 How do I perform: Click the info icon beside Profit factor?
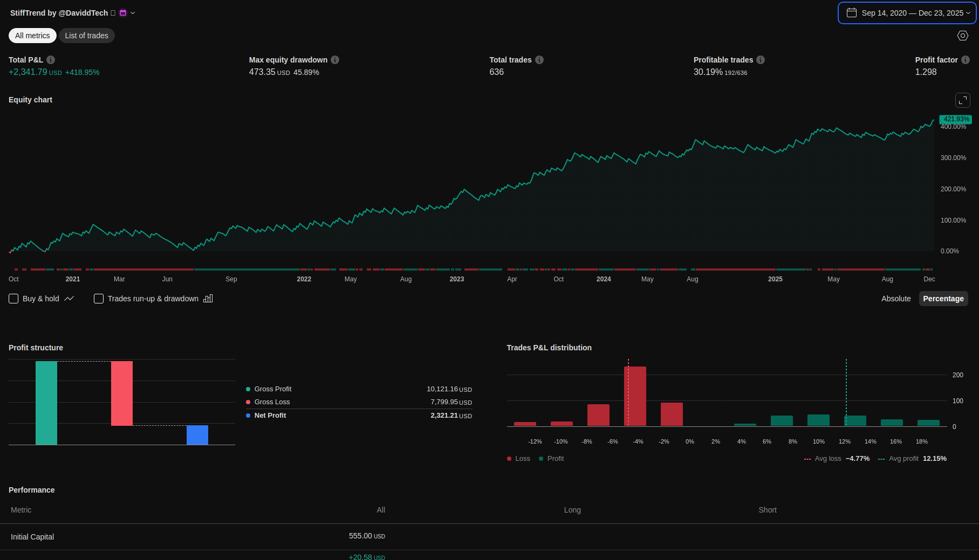coord(966,60)
